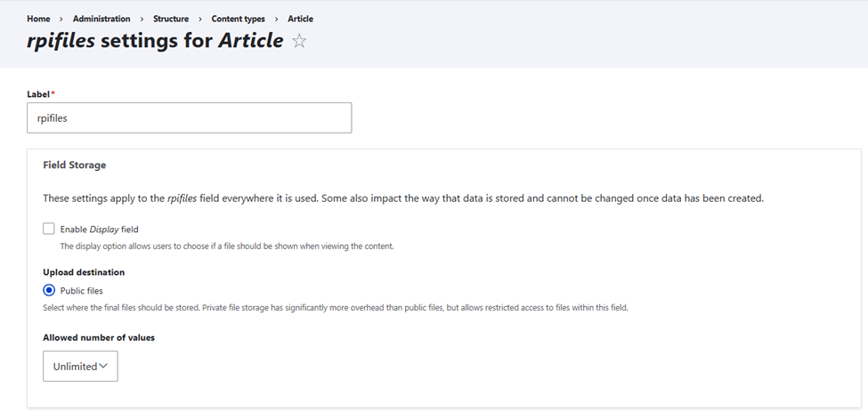The height and width of the screenshot is (420, 868).
Task: Click the display option help text
Action: [226, 246]
